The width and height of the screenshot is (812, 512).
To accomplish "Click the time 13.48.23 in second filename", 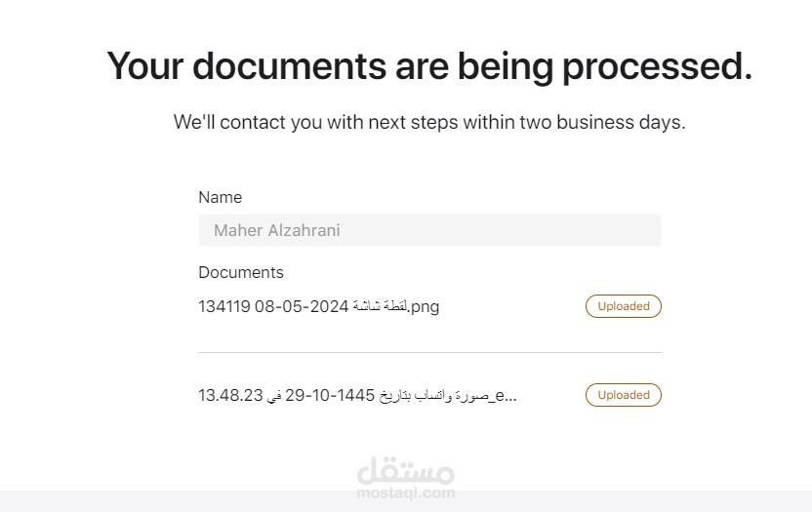I will (230, 395).
